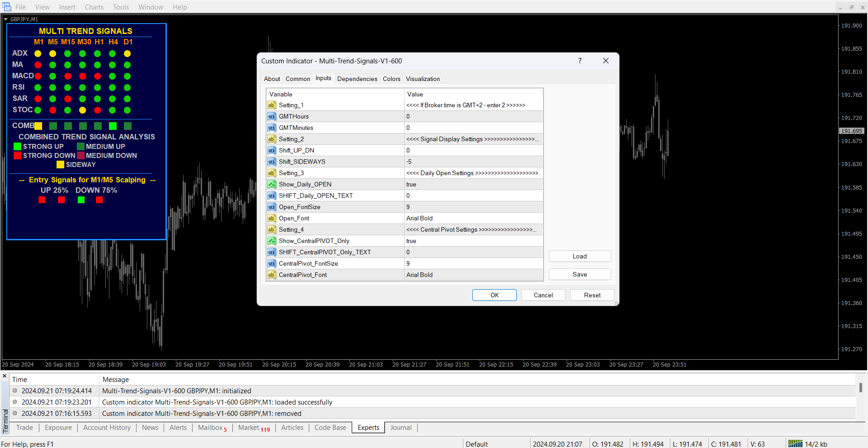The width and height of the screenshot is (868, 448).
Task: Open the Journal tab in Terminal
Action: pos(401,428)
